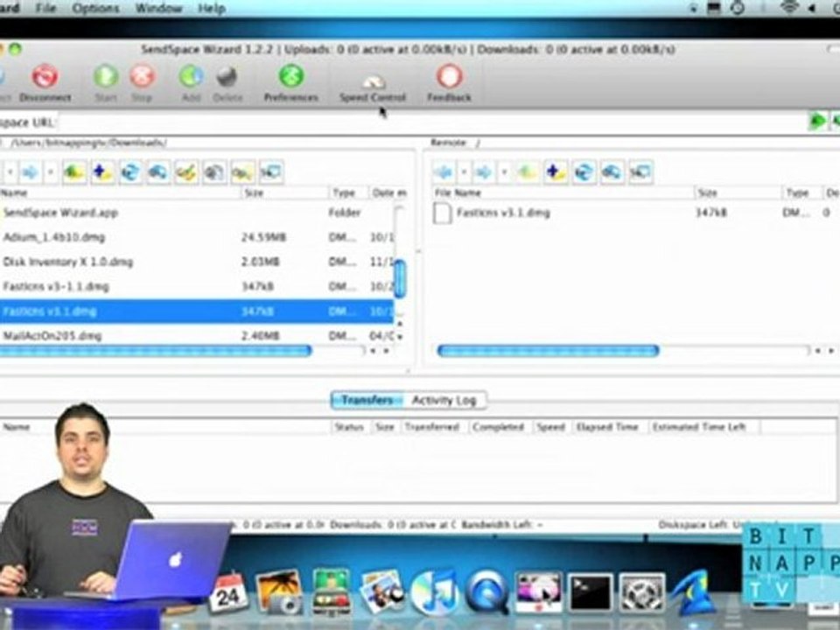Viewport: 840px width, 630px height.
Task: Select FastIcns v3.1.dmg in Remote pane
Action: tap(635, 213)
